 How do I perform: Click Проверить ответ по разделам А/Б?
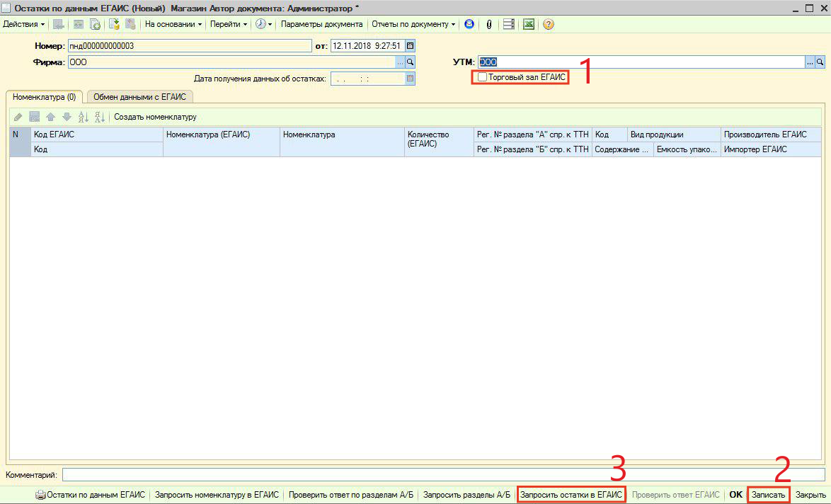(x=351, y=495)
